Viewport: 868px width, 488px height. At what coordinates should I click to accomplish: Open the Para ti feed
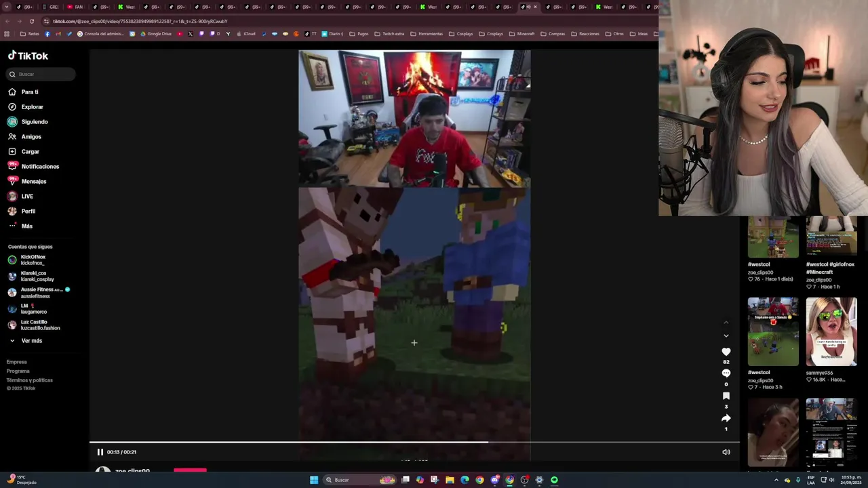pyautogui.click(x=30, y=92)
